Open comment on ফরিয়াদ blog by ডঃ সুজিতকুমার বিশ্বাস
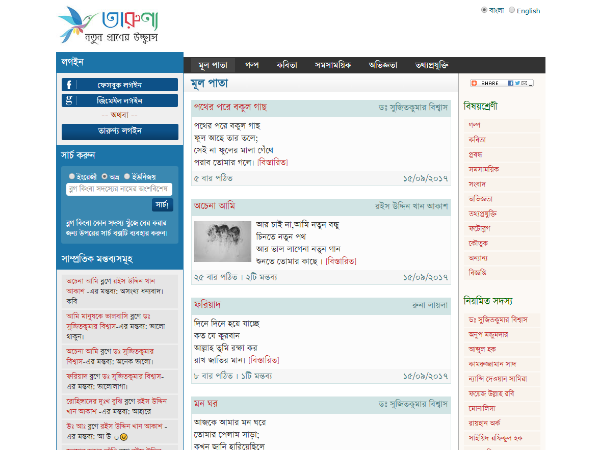The height and width of the screenshot is (450, 600). [x=120, y=381]
